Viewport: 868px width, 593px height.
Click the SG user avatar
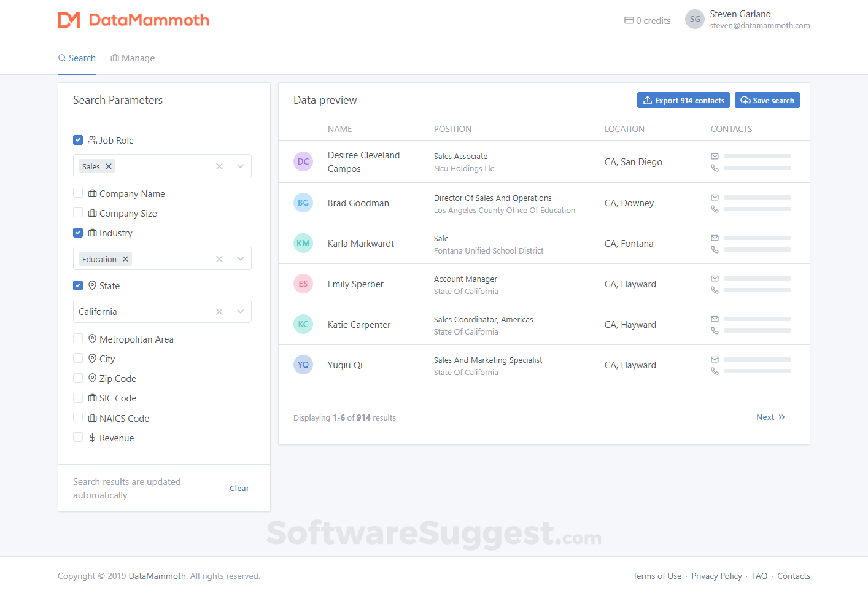tap(695, 19)
